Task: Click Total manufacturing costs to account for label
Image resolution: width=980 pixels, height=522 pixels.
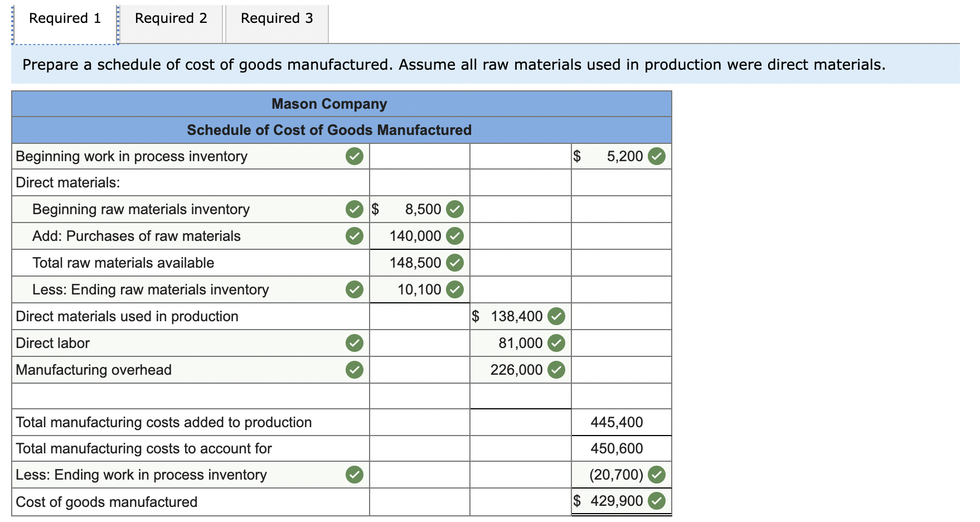Action: tap(144, 448)
